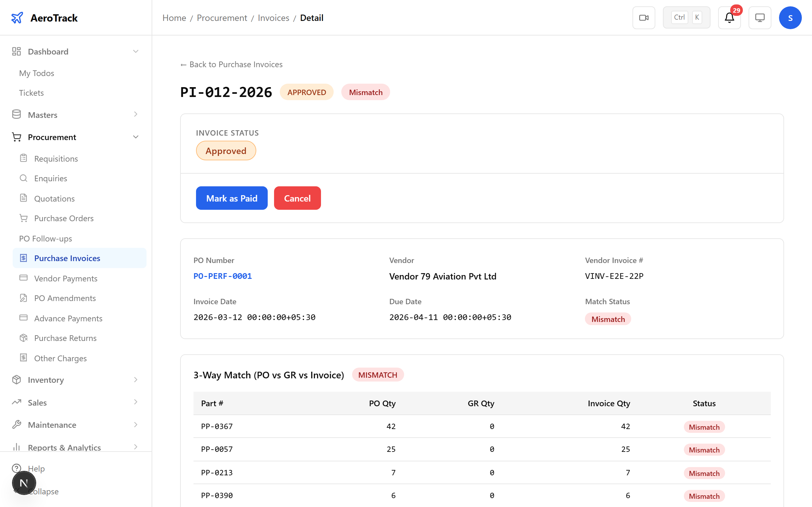
Task: Collapse the Procurement section
Action: 135,137
